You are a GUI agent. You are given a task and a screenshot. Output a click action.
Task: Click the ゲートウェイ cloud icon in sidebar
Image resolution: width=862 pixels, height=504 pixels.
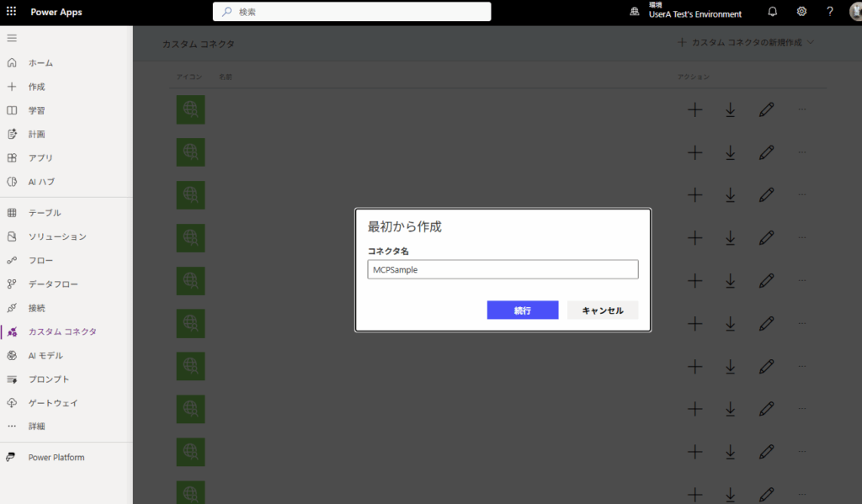[x=12, y=403]
